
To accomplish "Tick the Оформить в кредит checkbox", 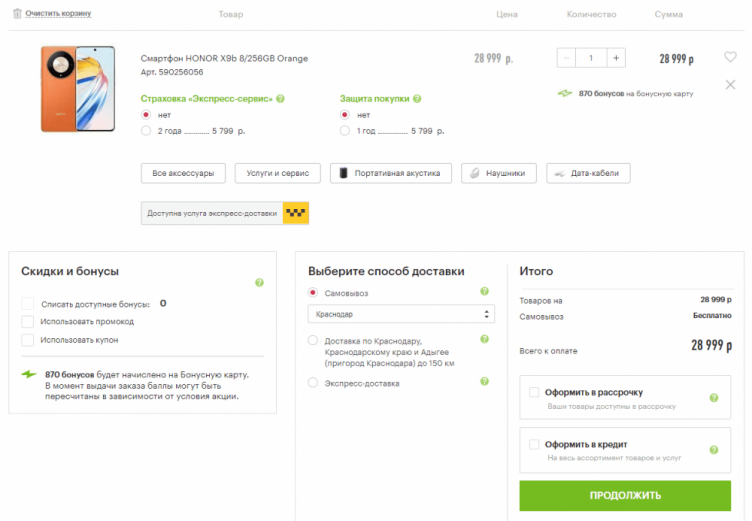I will pyautogui.click(x=534, y=444).
